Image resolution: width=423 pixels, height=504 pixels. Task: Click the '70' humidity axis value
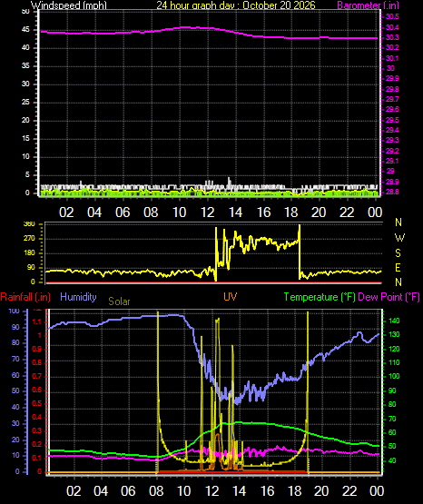tap(15, 359)
